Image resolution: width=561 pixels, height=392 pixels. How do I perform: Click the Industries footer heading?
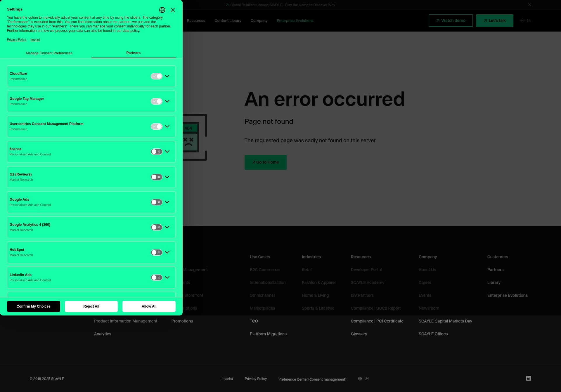311,257
